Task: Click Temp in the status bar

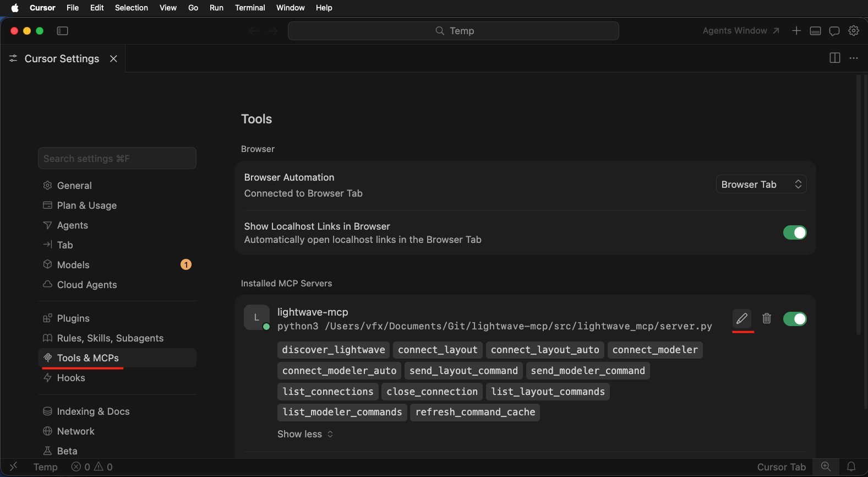Action: 46,467
